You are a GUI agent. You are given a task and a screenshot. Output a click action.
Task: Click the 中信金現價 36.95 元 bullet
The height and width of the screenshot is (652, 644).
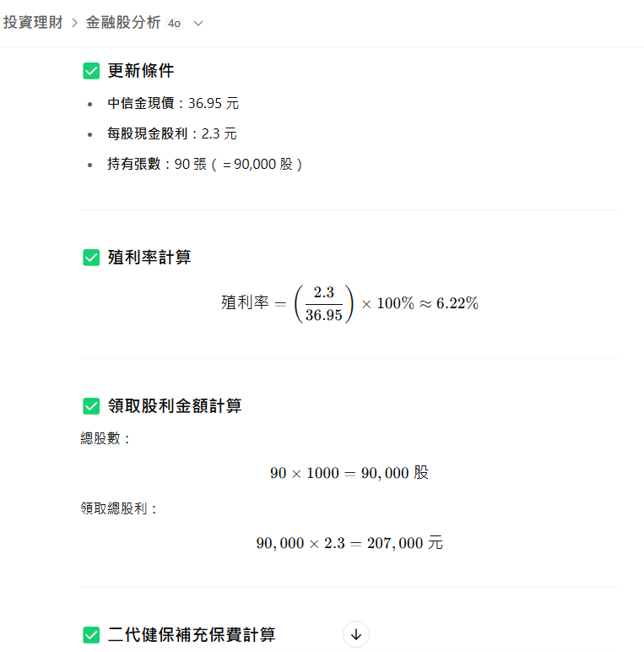(173, 103)
